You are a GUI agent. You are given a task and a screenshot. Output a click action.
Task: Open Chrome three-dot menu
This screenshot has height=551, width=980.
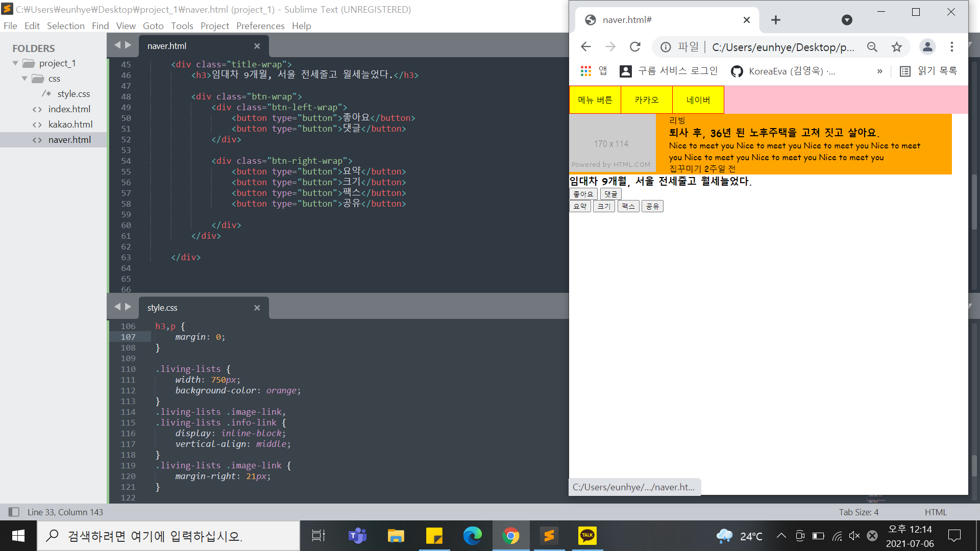click(952, 47)
